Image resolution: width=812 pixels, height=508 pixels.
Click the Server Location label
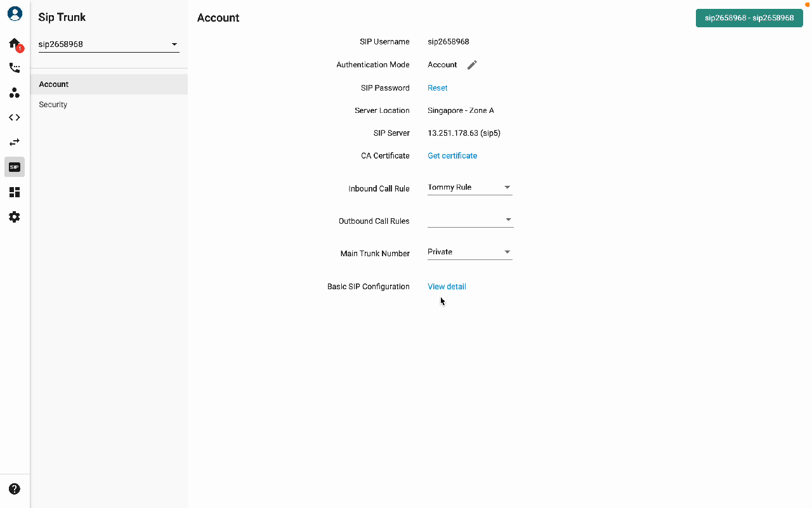[x=382, y=110]
